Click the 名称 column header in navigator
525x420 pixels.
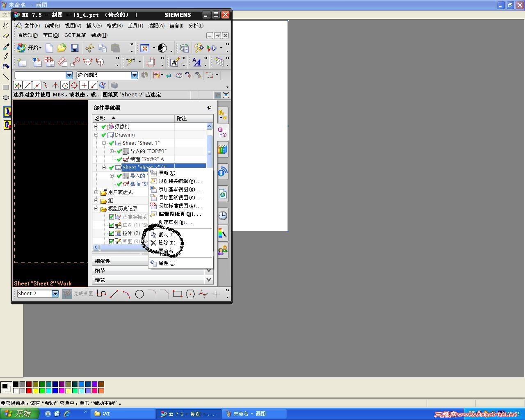133,118
